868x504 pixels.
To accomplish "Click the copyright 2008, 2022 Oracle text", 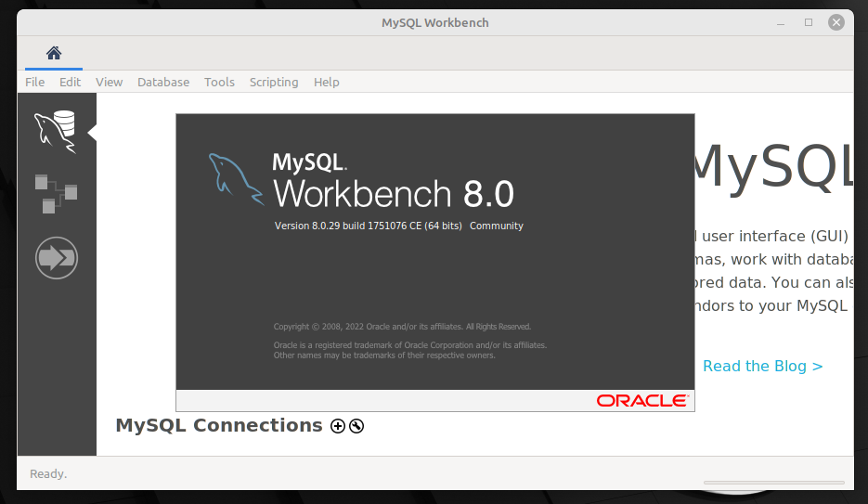I will point(403,327).
